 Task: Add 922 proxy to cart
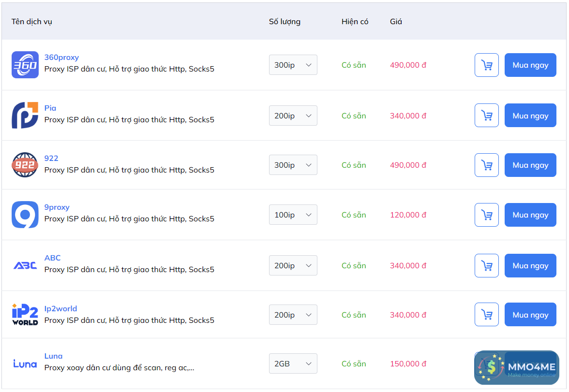486,165
